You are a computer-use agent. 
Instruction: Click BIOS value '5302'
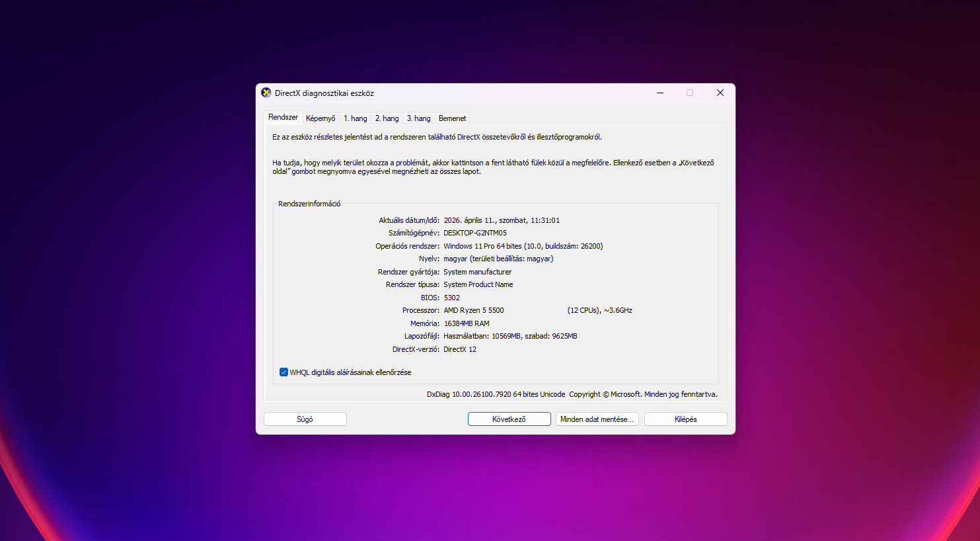[x=452, y=298]
